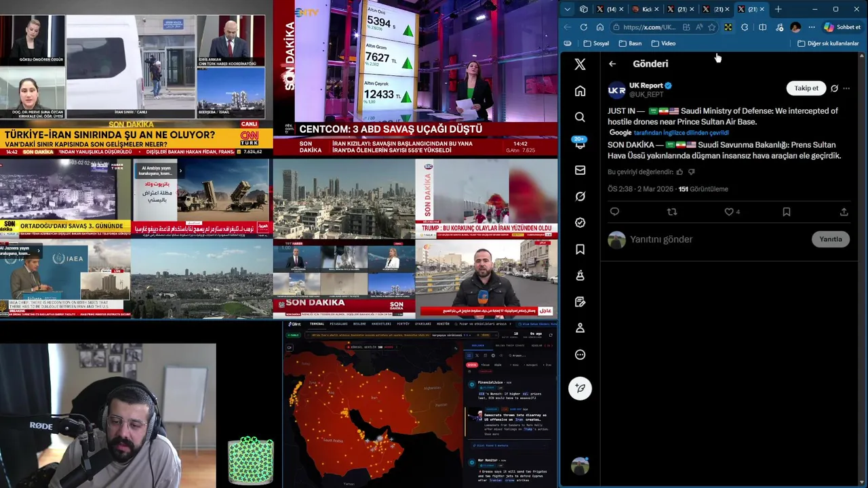Open the browser extensions puzzle icon

click(x=745, y=27)
